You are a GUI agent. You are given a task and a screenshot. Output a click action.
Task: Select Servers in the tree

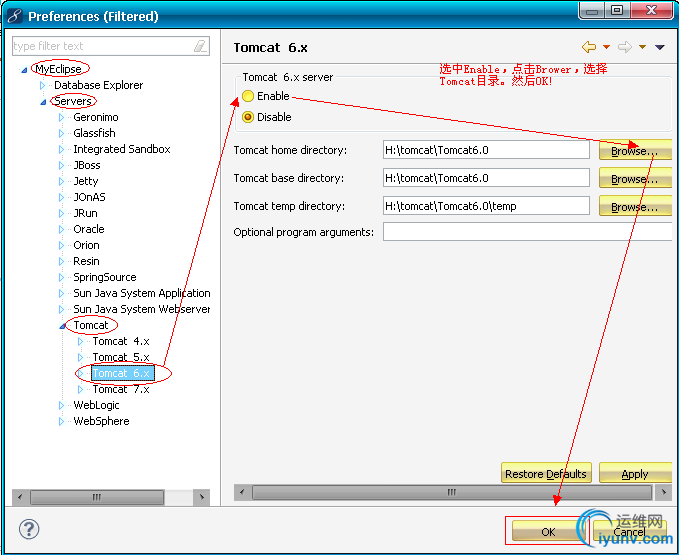(73, 101)
